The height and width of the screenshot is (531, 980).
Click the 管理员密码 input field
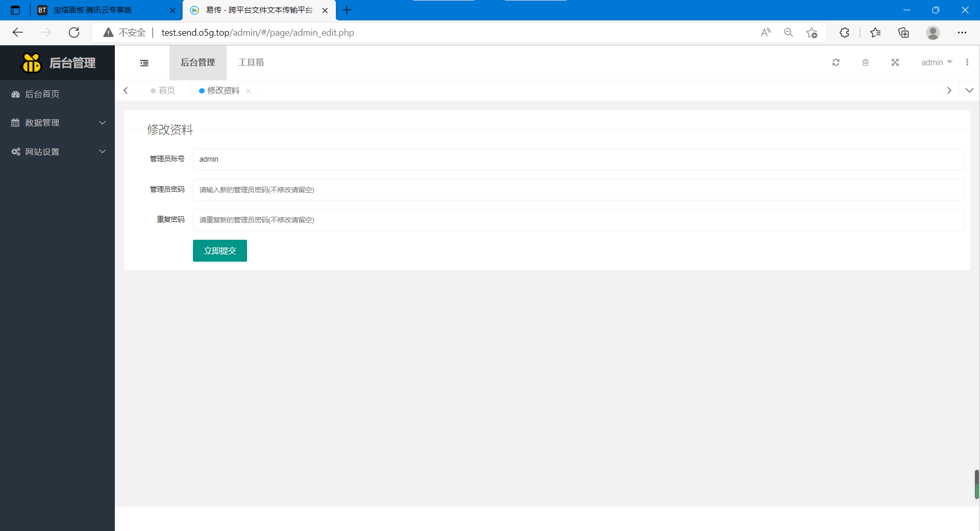[578, 190]
